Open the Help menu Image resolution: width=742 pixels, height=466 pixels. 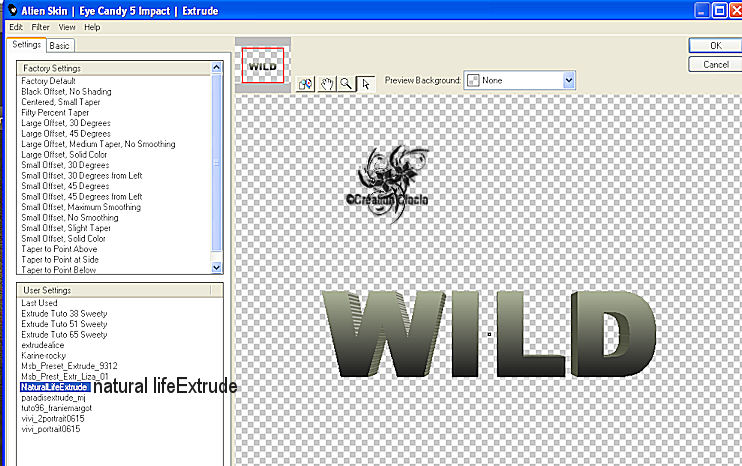tap(92, 27)
